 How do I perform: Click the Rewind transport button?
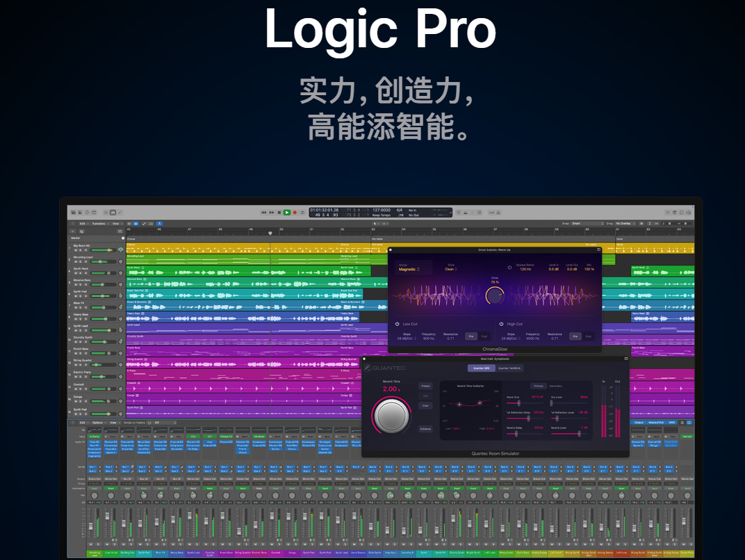[263, 213]
